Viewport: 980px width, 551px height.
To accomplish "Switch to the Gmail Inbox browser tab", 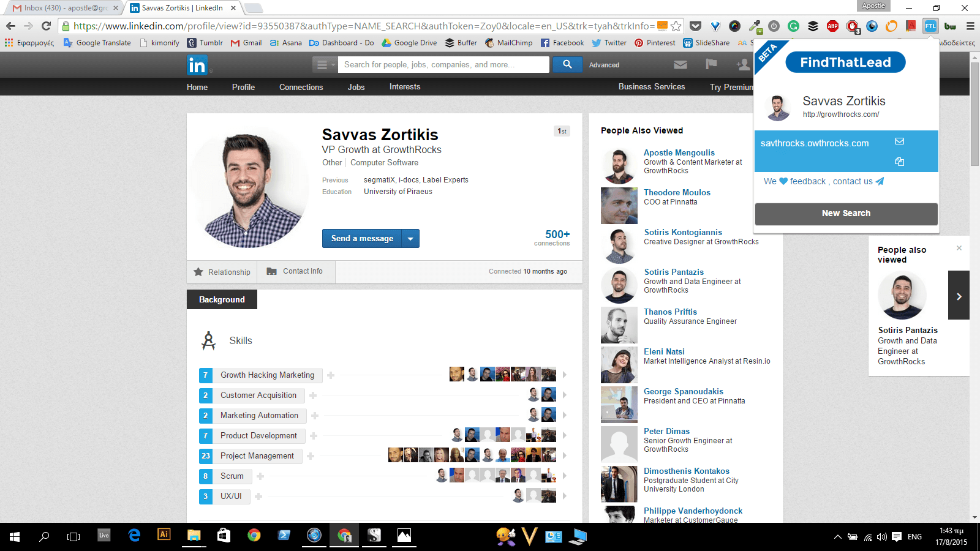I will pyautogui.click(x=66, y=8).
